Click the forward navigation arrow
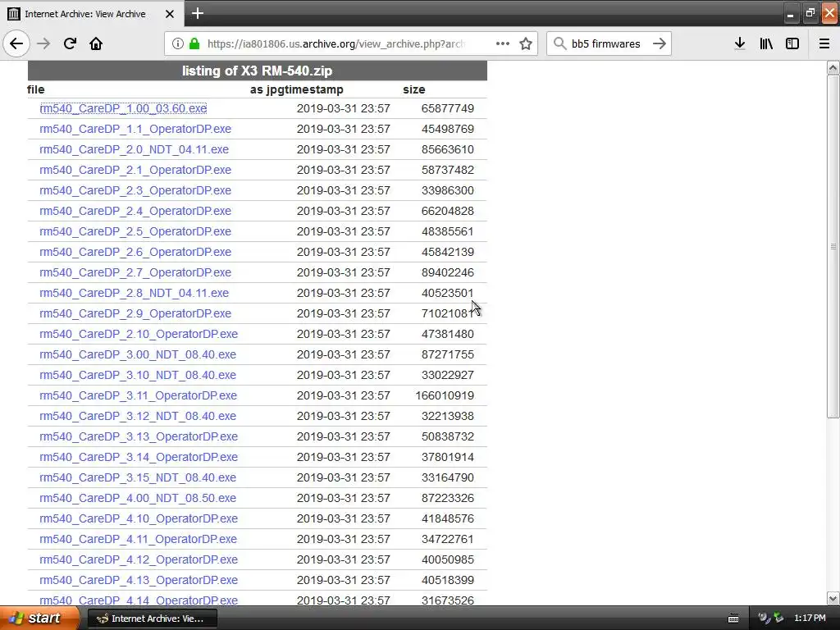The width and height of the screenshot is (840, 630). (x=43, y=43)
